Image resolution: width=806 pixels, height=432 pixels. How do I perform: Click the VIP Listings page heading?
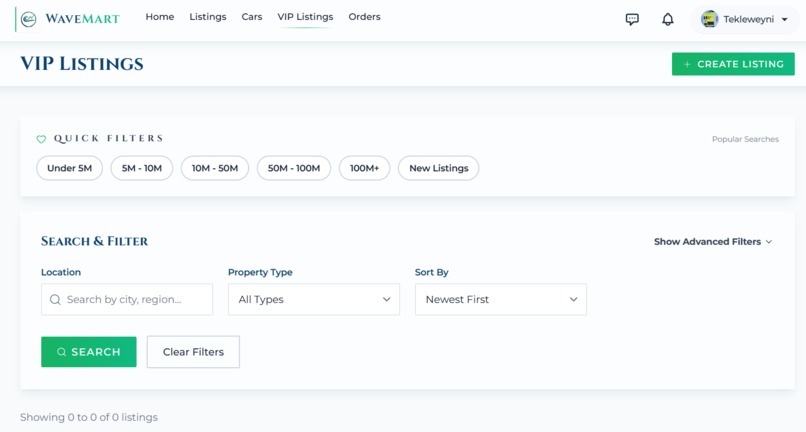[82, 64]
